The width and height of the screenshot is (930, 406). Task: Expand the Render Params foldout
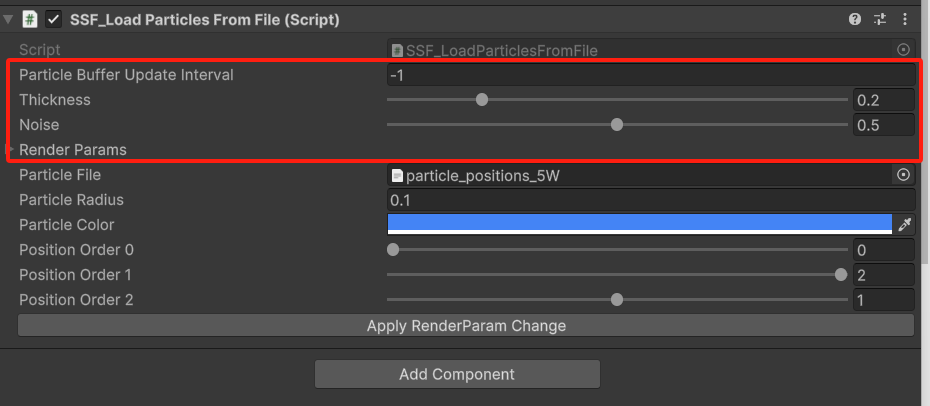click(11, 150)
